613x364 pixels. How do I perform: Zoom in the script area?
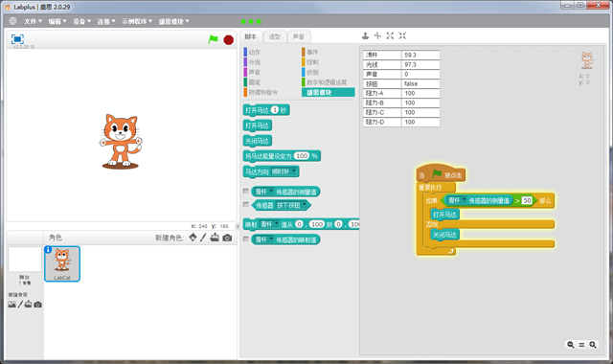pos(593,345)
